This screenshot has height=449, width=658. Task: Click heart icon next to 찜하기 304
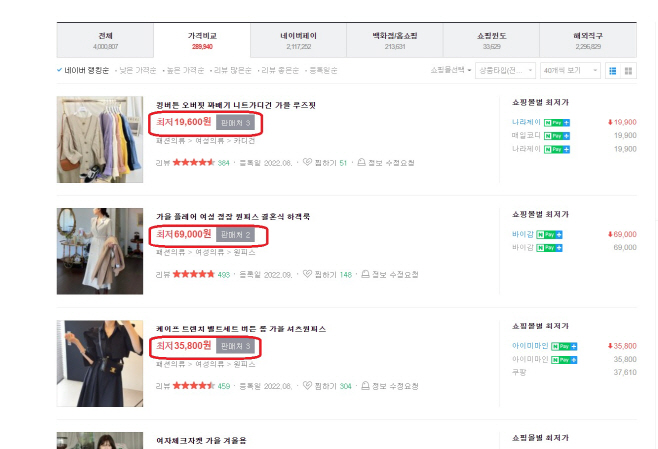tap(307, 385)
